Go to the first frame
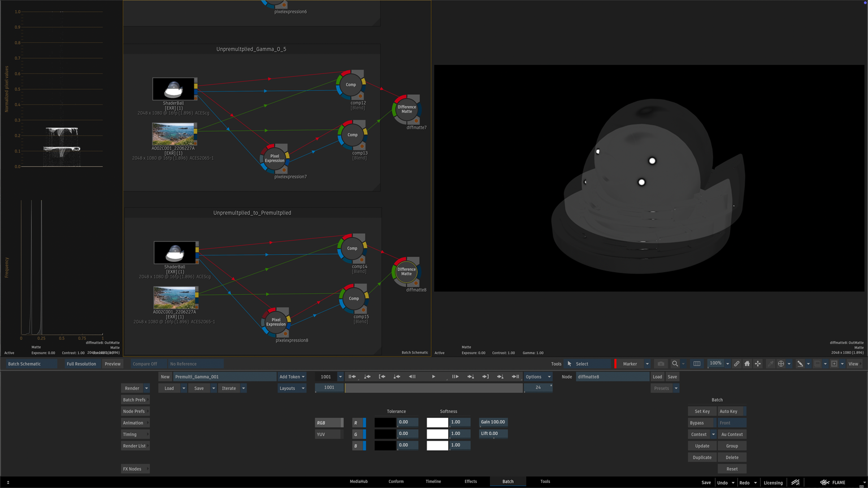Image resolution: width=868 pixels, height=488 pixels. [352, 377]
